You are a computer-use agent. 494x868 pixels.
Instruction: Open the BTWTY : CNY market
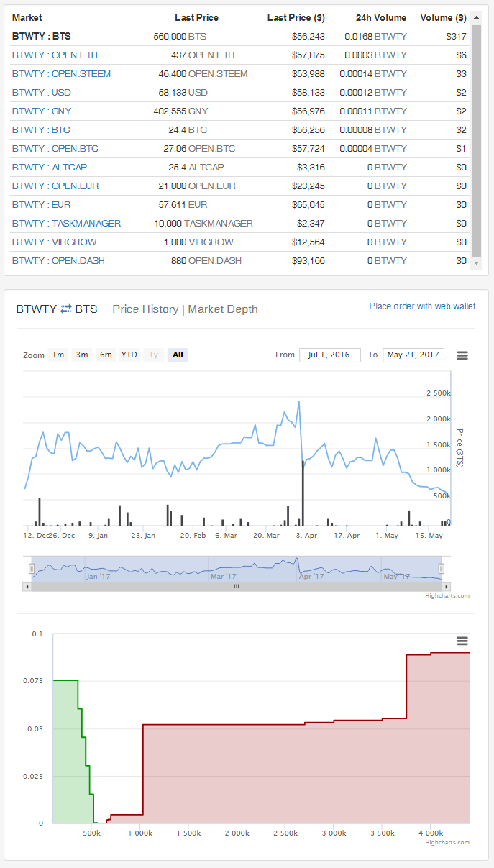[42, 111]
